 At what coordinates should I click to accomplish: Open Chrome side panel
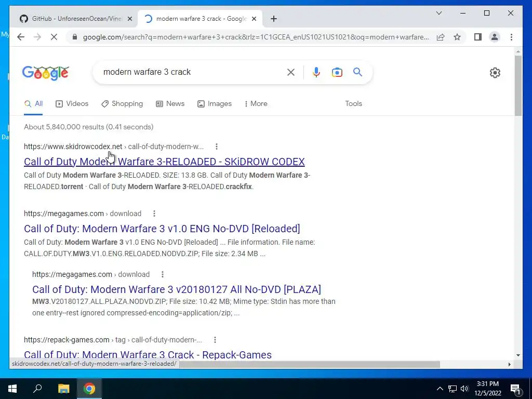[478, 37]
